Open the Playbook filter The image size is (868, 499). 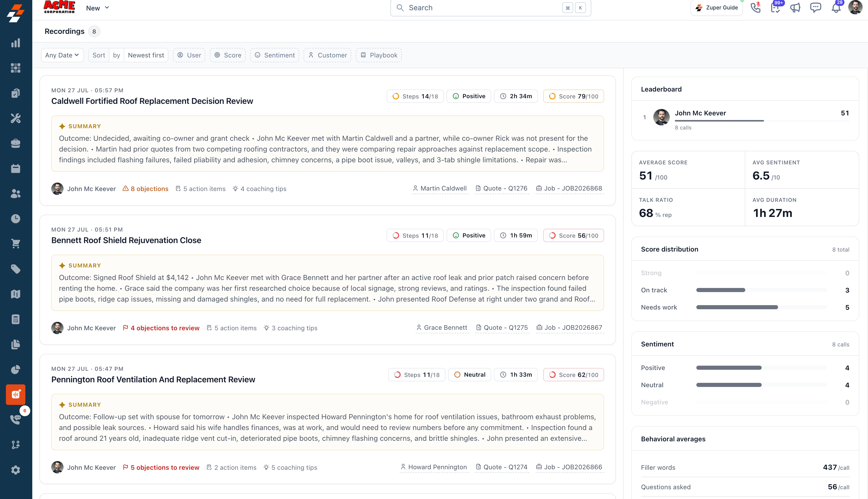coord(379,55)
